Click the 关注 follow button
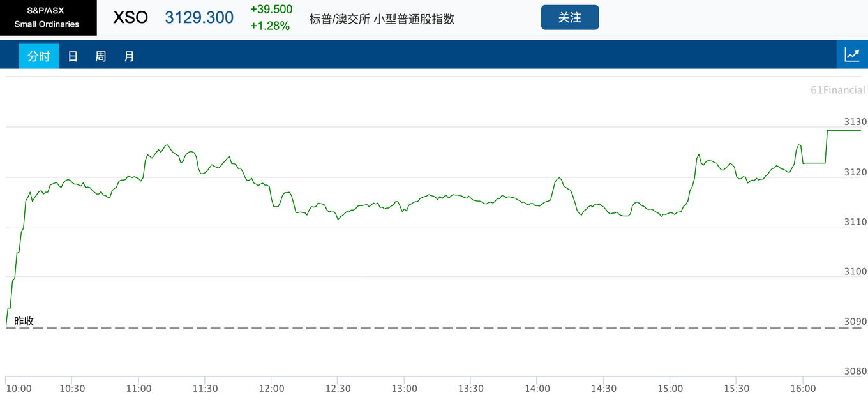The width and height of the screenshot is (868, 402). [x=570, y=17]
